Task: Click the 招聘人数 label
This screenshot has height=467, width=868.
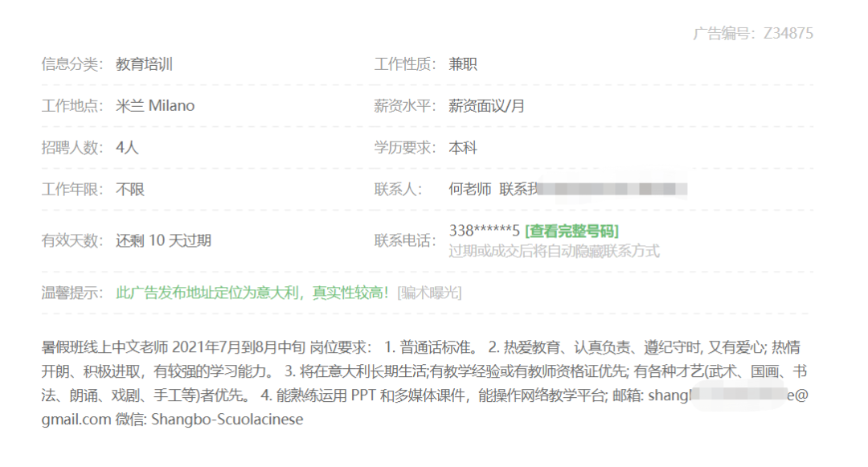Action: coord(72,148)
